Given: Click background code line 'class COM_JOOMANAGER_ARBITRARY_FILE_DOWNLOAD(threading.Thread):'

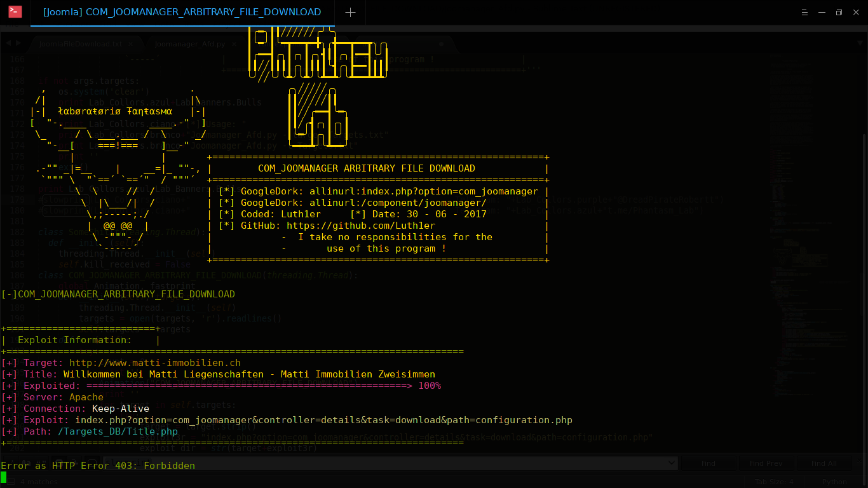Looking at the screenshot, I should point(198,275).
